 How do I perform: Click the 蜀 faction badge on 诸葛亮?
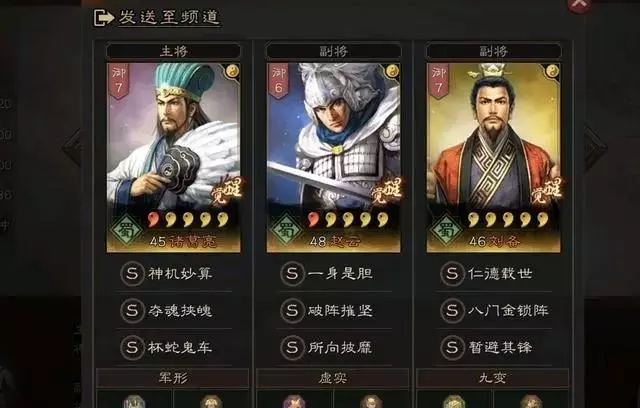(x=125, y=230)
